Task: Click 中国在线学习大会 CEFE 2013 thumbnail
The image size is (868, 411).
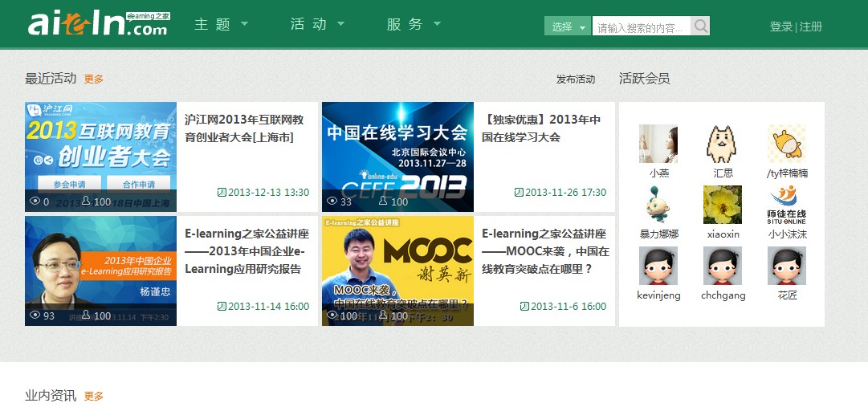Action: pos(397,157)
